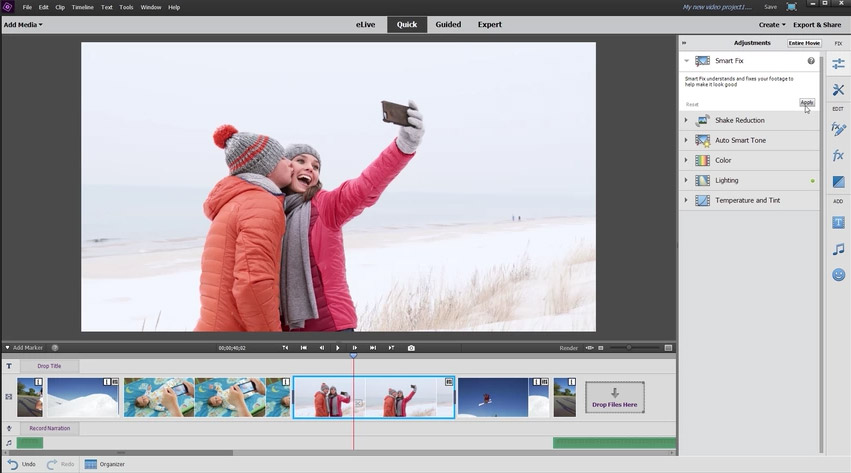This screenshot has height=473, width=851.
Task: Click the Apply button in Smart Fix
Action: coord(806,103)
